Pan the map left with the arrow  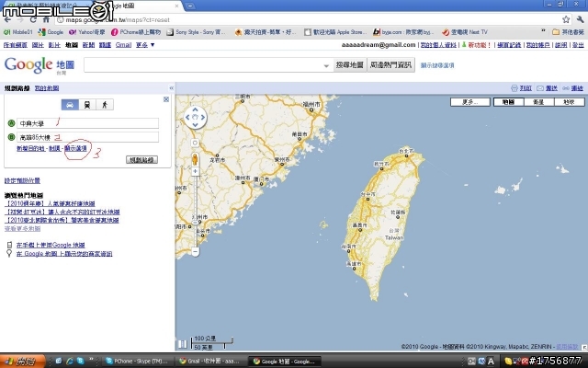coord(187,117)
